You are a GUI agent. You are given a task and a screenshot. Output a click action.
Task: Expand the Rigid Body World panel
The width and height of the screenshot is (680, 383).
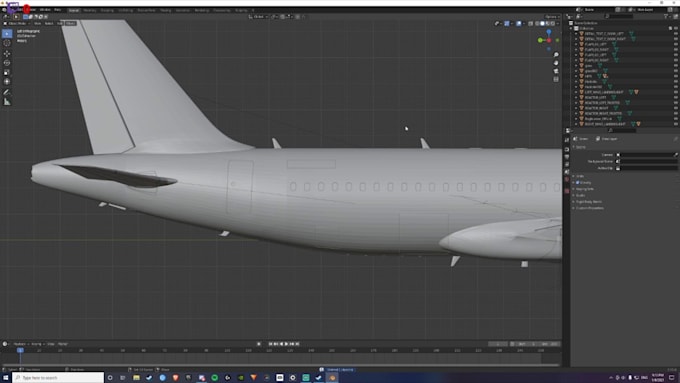click(588, 202)
